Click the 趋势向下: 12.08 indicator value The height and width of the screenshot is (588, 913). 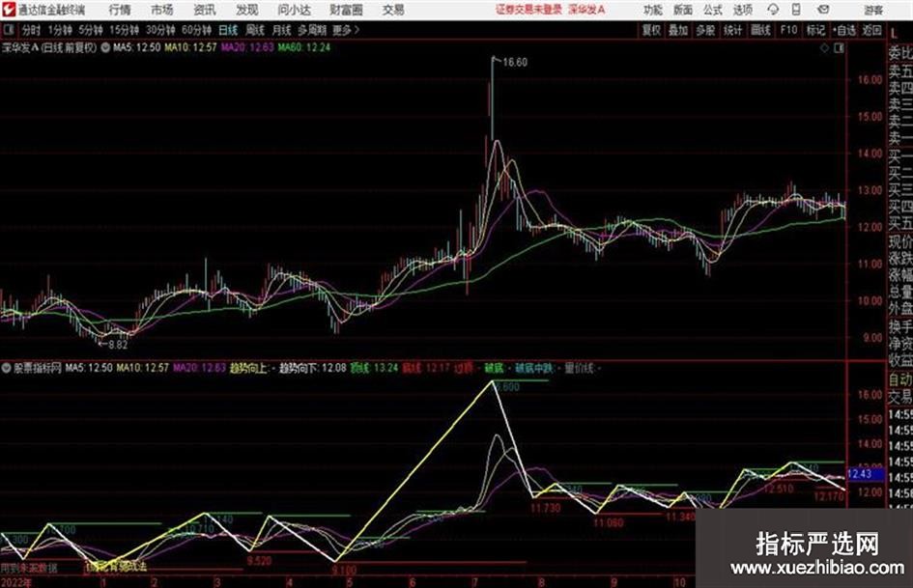pos(313,368)
